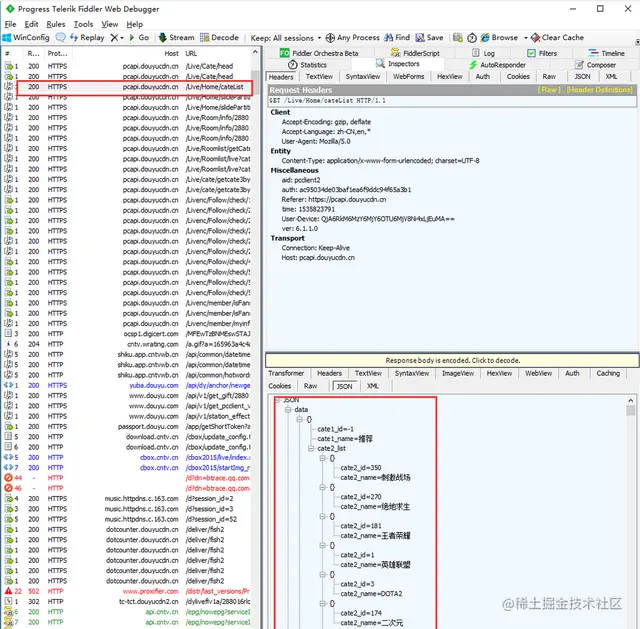Open the Rules menu

point(56,24)
